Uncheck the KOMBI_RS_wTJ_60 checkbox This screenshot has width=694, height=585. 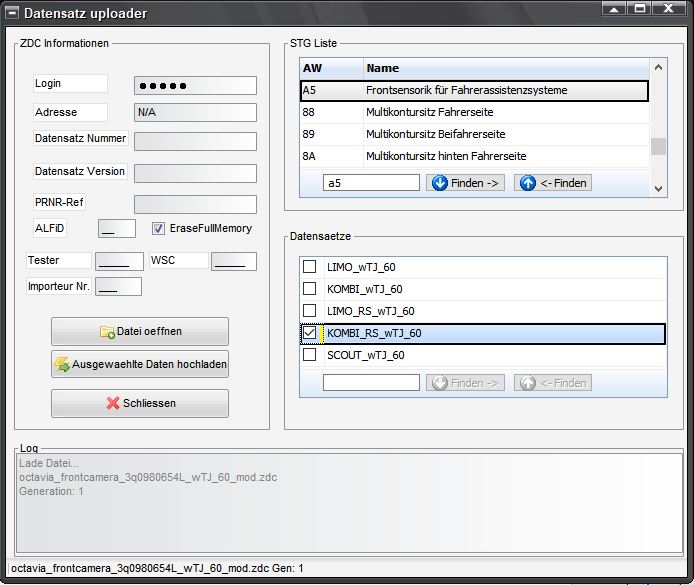click(x=310, y=333)
